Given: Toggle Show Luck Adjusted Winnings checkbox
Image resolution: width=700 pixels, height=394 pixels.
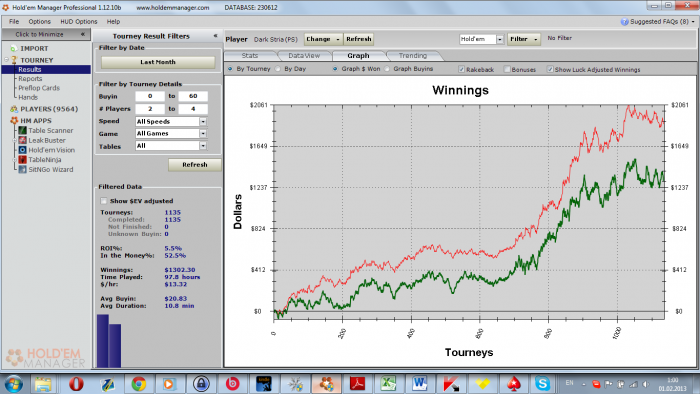Looking at the screenshot, I should [x=550, y=69].
